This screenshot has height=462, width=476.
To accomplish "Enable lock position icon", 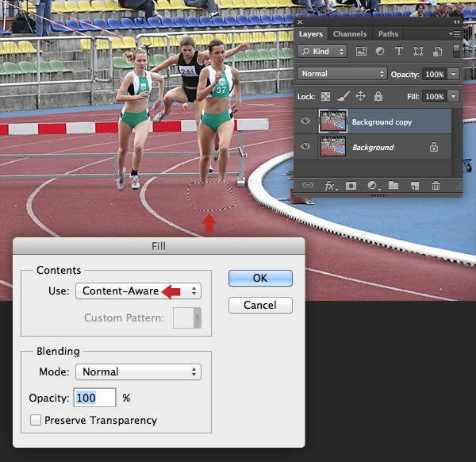I will pos(360,96).
